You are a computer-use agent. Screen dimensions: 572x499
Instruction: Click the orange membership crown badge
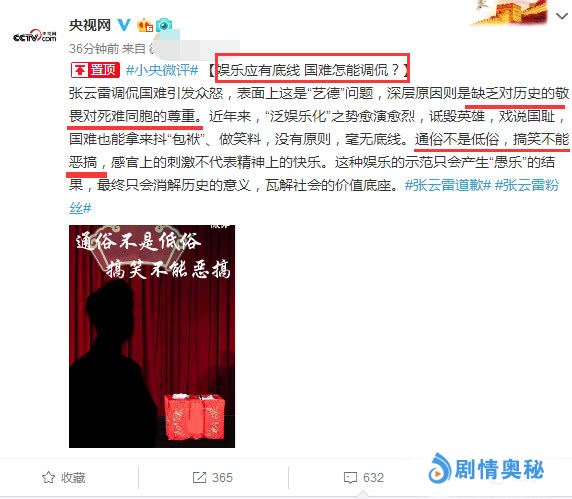click(x=144, y=25)
